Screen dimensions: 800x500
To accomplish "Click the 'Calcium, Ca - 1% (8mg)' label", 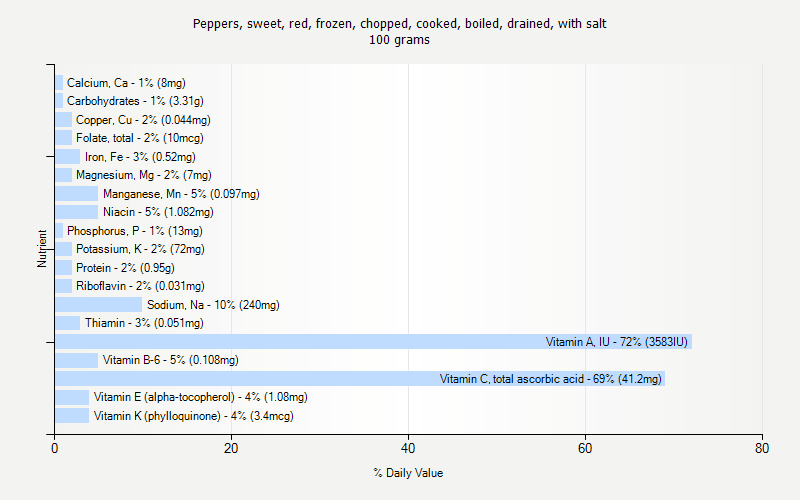I will 126,83.
